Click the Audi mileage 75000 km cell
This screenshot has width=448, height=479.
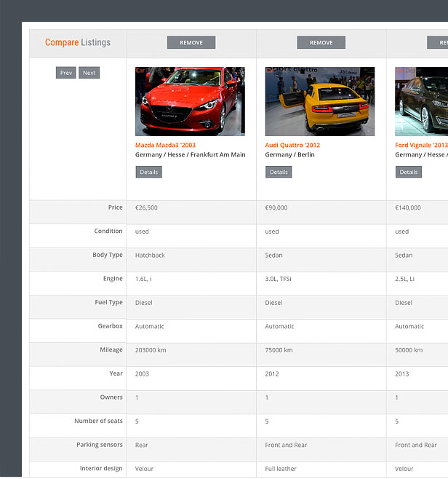[279, 350]
